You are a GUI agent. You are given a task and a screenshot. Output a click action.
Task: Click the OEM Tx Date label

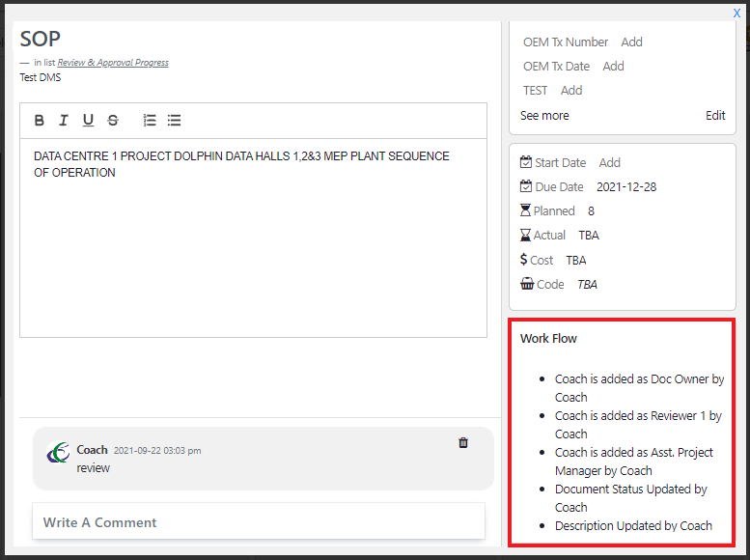click(x=556, y=66)
